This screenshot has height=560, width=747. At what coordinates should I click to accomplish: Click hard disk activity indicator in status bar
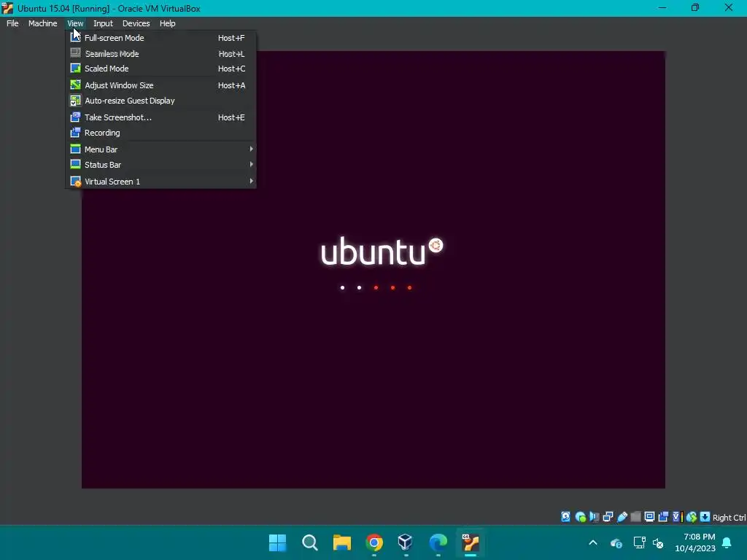pyautogui.click(x=565, y=517)
